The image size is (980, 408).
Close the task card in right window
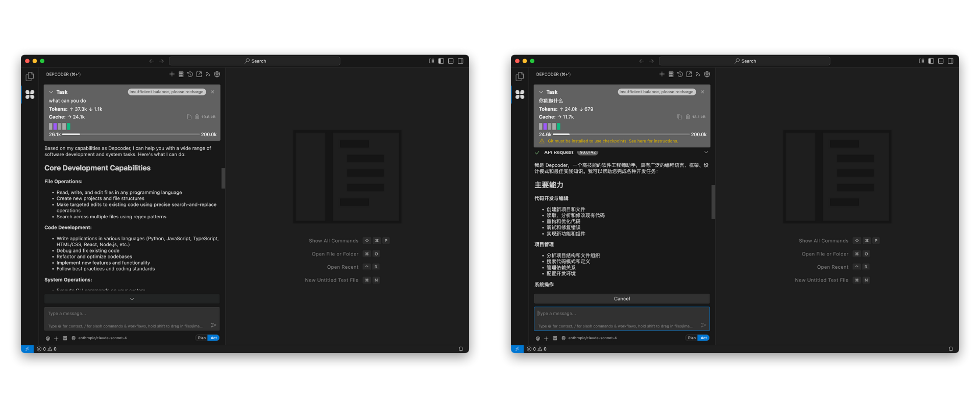(x=702, y=92)
